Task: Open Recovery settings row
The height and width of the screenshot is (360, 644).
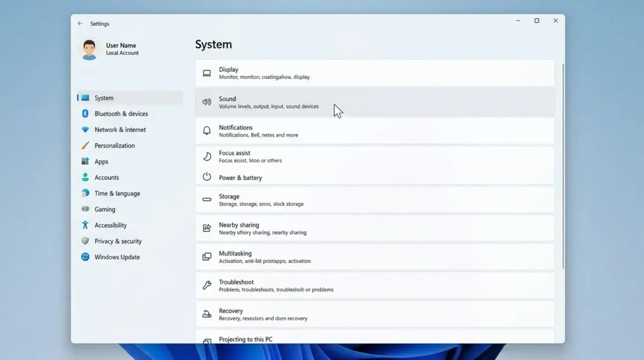Action: [x=375, y=314]
